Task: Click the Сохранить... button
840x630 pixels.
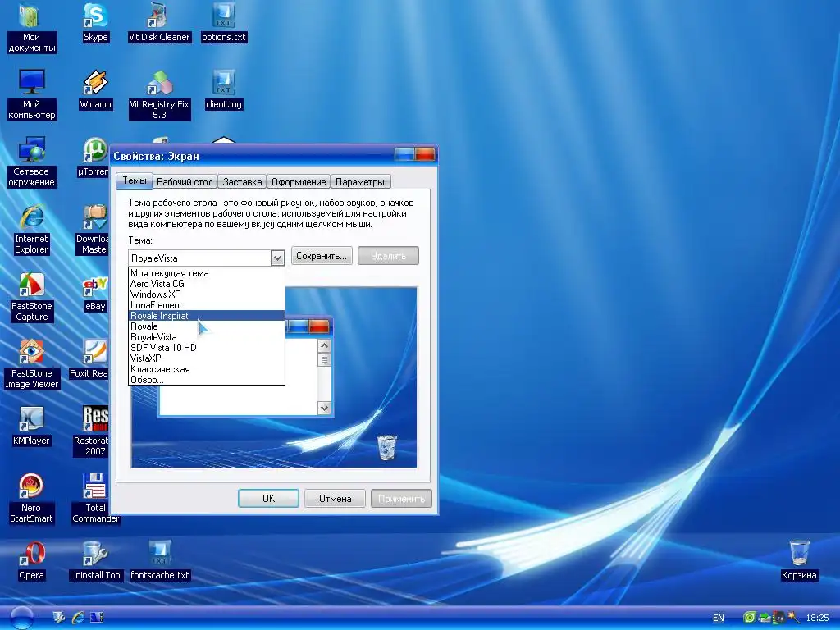Action: coord(322,256)
